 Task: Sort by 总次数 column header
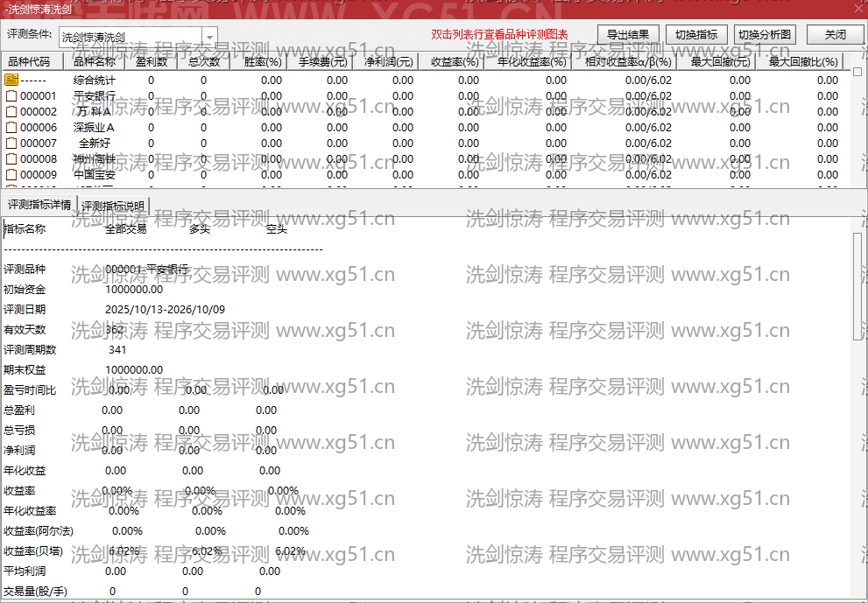(204, 61)
